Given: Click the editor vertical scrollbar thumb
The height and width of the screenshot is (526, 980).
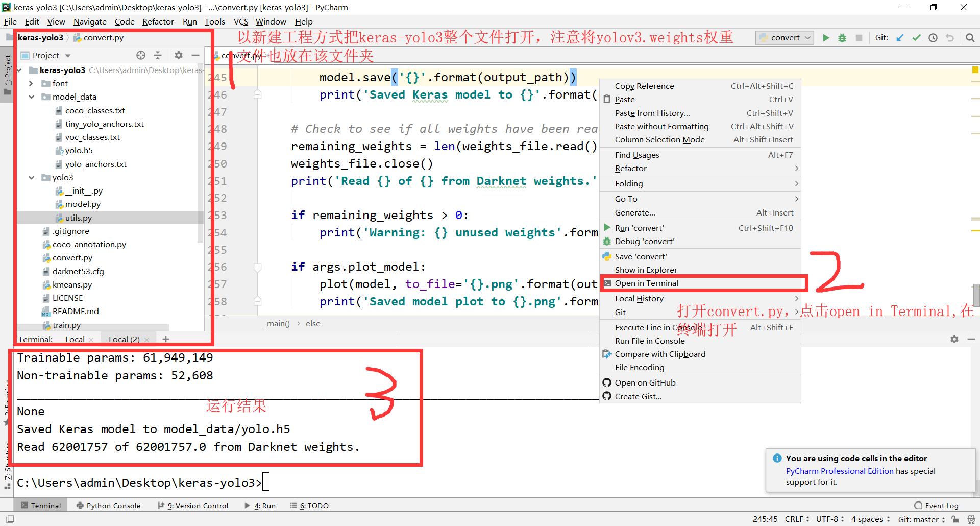Looking at the screenshot, I should pyautogui.click(x=976, y=294).
